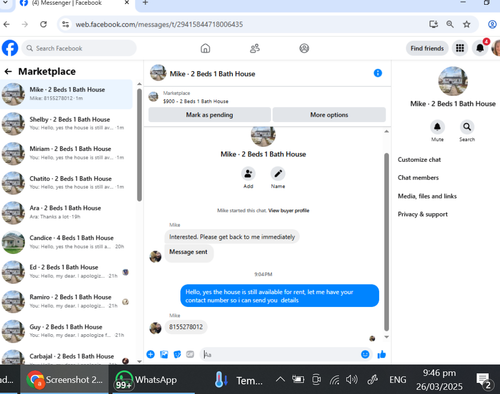
Task: Expand Chat members section
Action: [418, 178]
